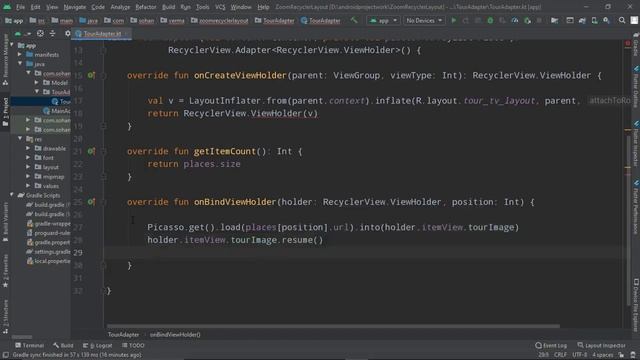This screenshot has width=640, height=360.
Task: Open the Event Log button
Action: (x=551, y=345)
